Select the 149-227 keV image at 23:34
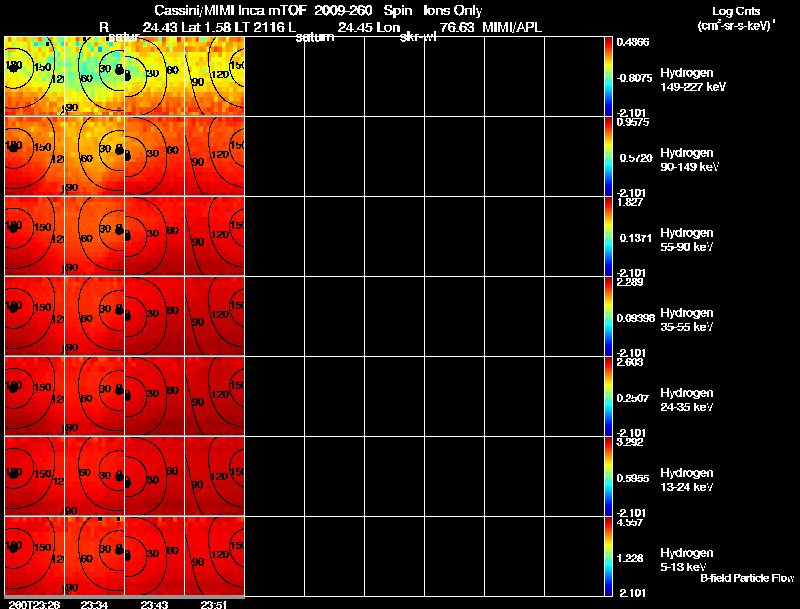The width and height of the screenshot is (800, 609). (x=94, y=76)
